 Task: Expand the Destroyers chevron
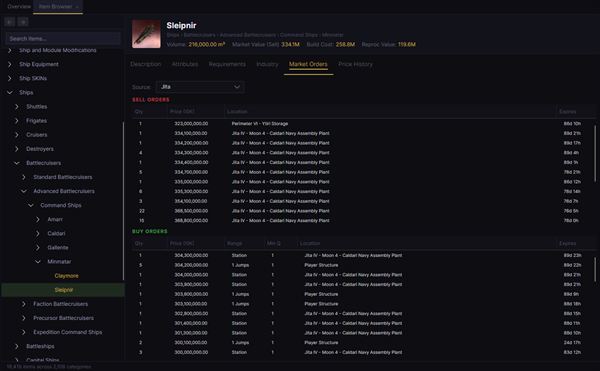17,149
